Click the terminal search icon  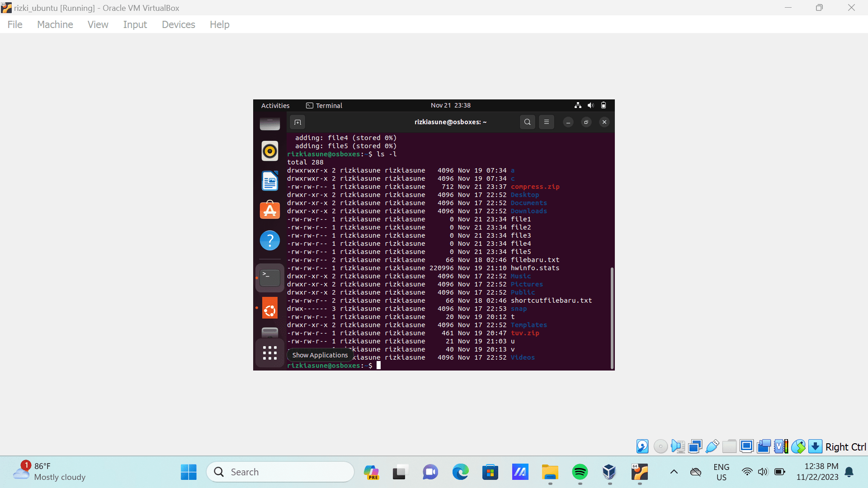[x=528, y=122]
